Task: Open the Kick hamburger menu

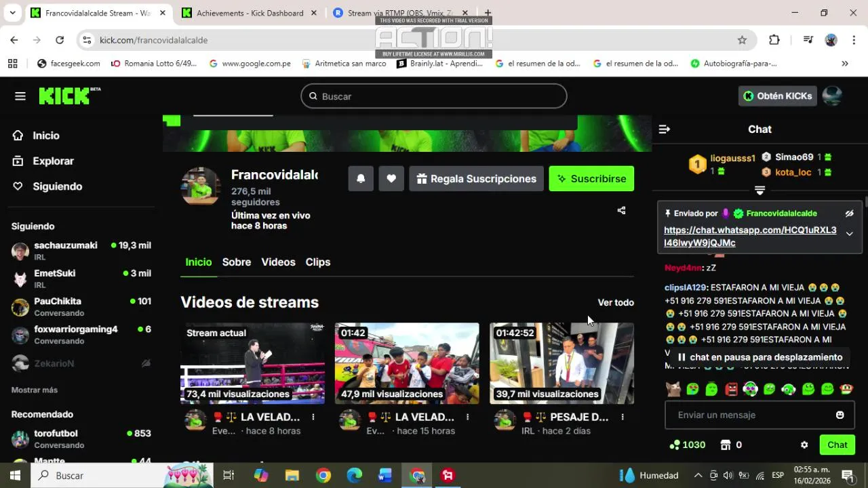Action: [20, 96]
